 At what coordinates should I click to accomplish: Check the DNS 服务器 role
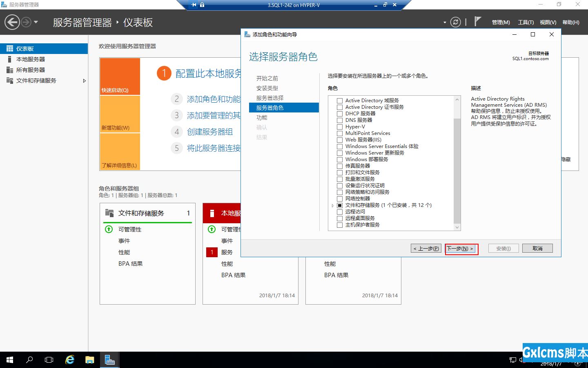pos(340,120)
